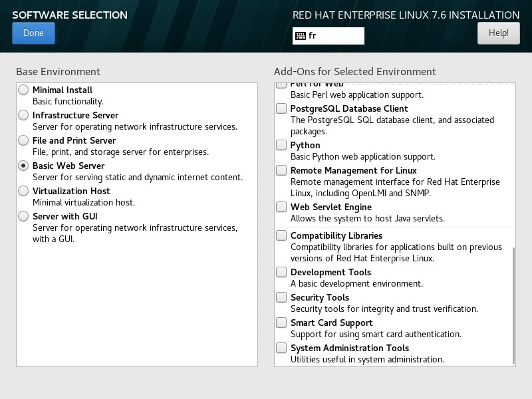Click the 'Minimal Install' label text
532x399 pixels.
coord(63,90)
